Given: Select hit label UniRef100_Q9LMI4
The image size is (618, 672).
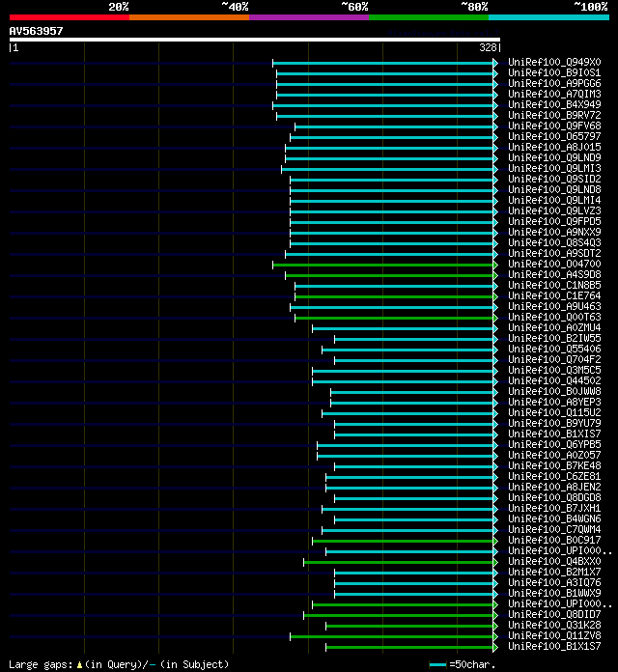Looking at the screenshot, I should tap(554, 200).
